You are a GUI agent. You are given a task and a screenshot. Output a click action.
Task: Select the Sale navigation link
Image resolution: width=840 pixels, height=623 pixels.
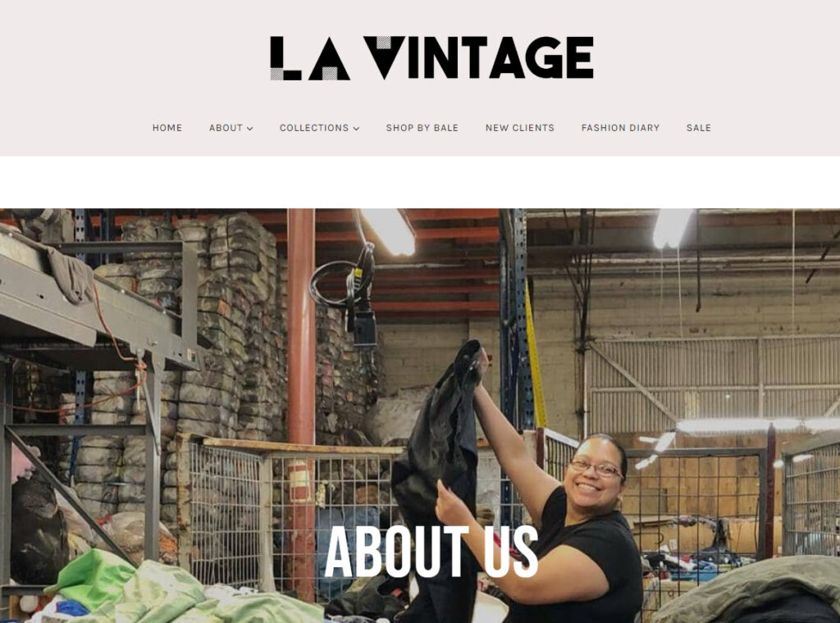pos(699,128)
